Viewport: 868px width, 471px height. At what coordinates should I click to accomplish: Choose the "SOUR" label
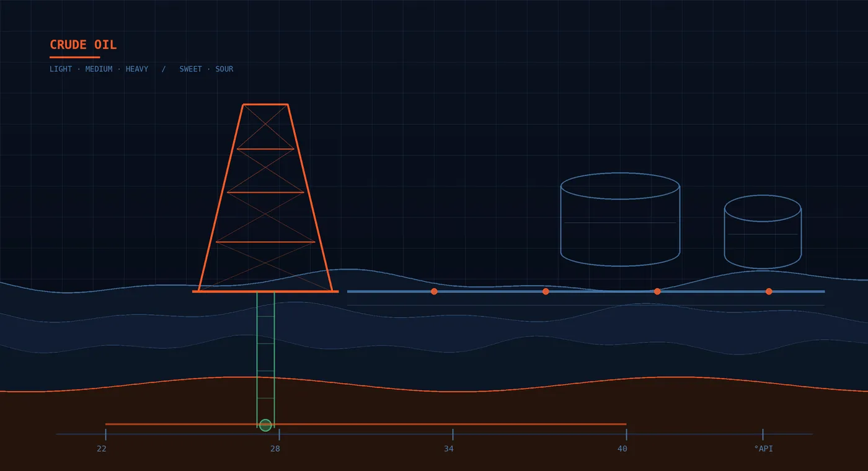click(224, 69)
